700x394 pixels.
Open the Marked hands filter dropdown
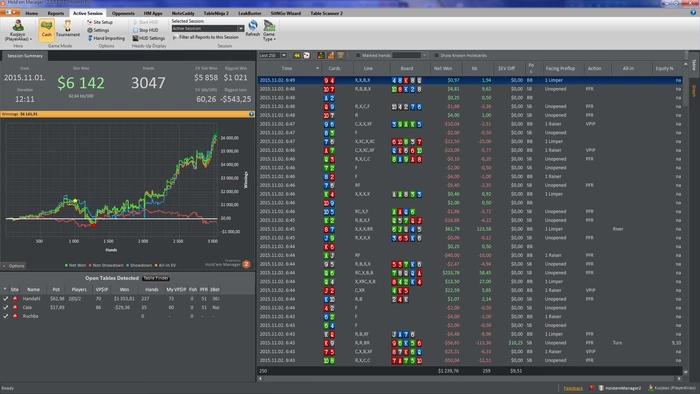click(x=424, y=55)
